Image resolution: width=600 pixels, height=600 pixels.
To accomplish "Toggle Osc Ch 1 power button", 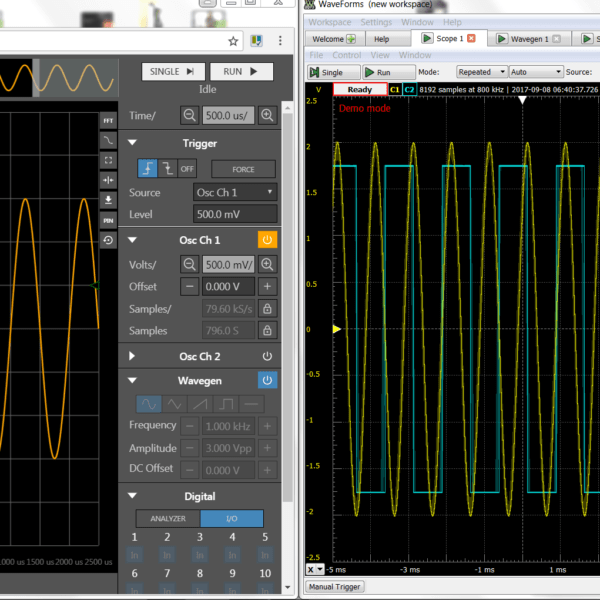I will pos(267,240).
